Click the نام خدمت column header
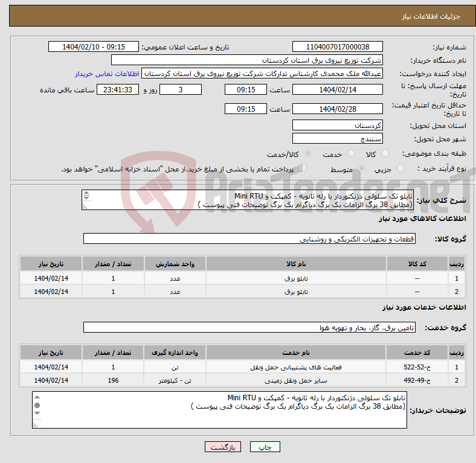 pos(296,353)
